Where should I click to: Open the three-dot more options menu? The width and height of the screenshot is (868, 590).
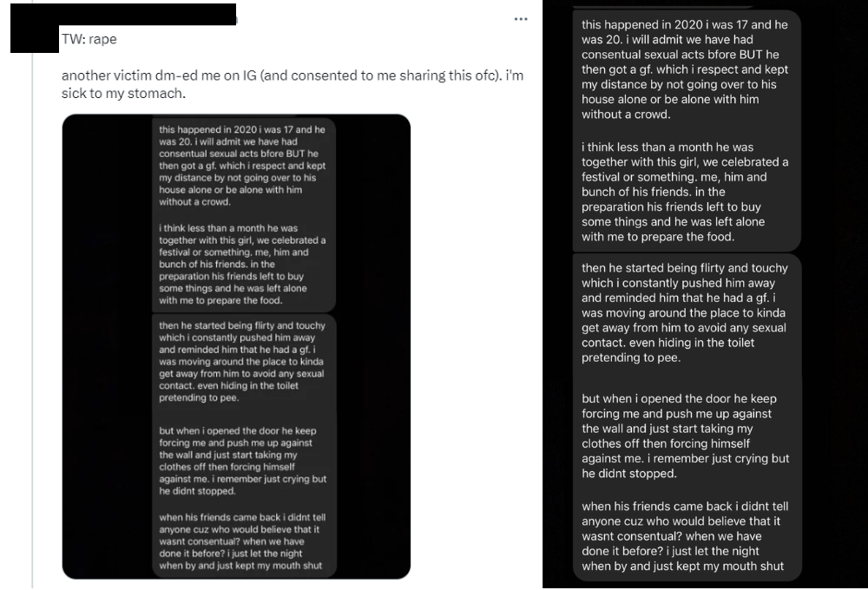[x=520, y=19]
